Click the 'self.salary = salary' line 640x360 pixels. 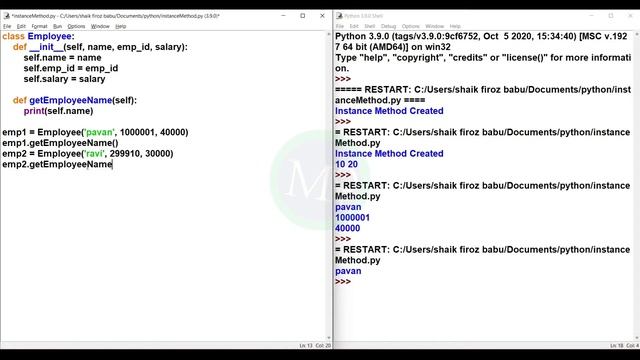click(64, 79)
